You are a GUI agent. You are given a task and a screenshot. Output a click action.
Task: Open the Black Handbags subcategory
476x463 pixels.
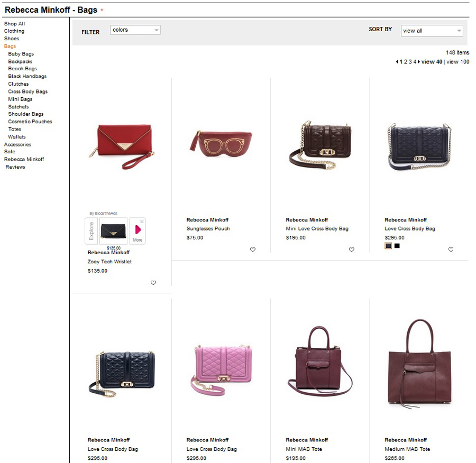click(28, 76)
